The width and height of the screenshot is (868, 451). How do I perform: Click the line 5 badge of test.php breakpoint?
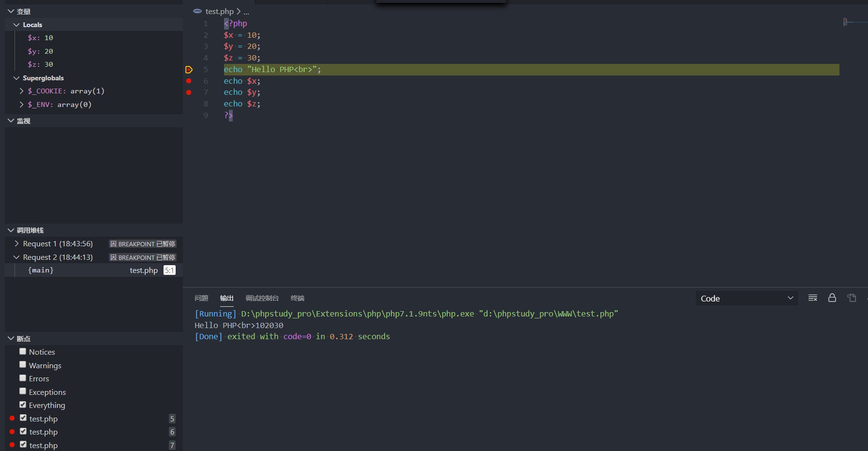172,419
